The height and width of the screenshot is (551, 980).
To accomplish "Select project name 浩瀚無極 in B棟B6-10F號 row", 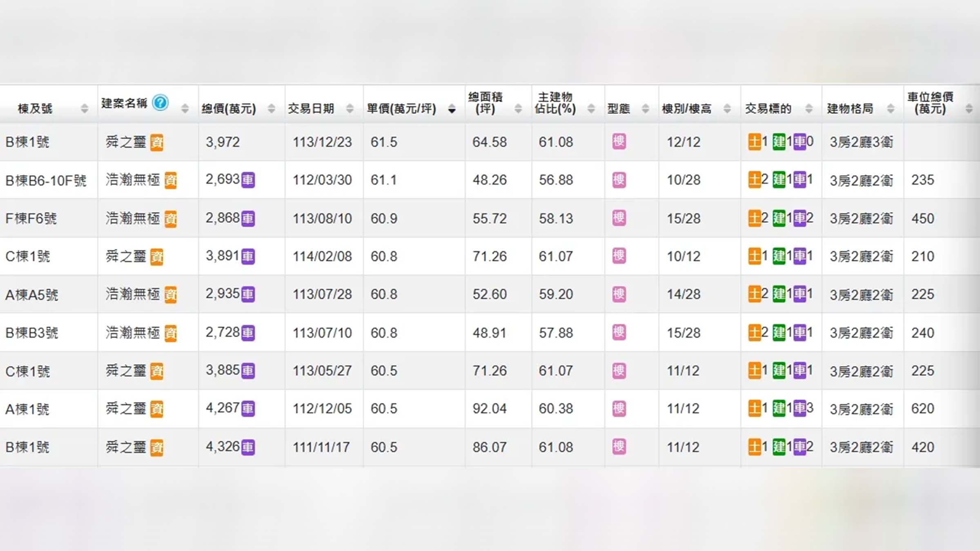I will (133, 180).
